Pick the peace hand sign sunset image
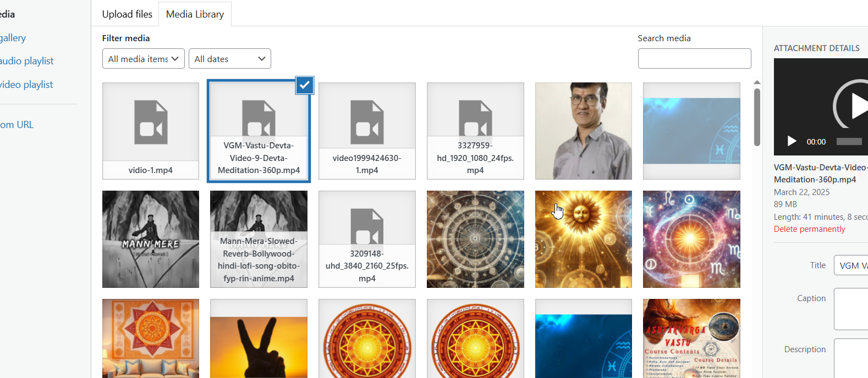 coord(259,338)
